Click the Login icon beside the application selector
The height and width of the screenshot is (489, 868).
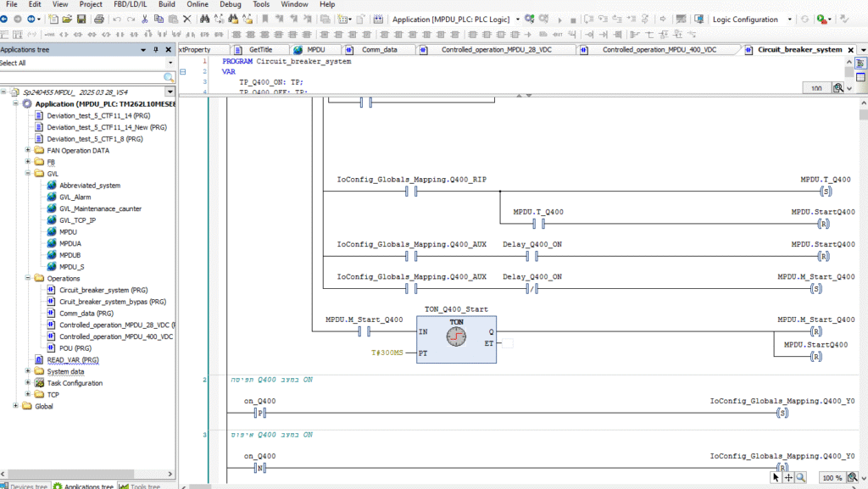530,19
